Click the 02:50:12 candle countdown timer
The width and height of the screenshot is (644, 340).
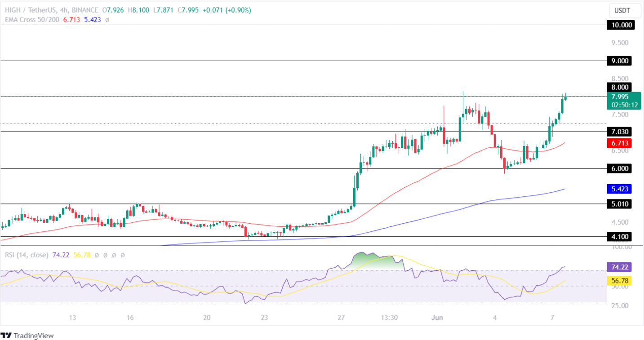tap(625, 105)
